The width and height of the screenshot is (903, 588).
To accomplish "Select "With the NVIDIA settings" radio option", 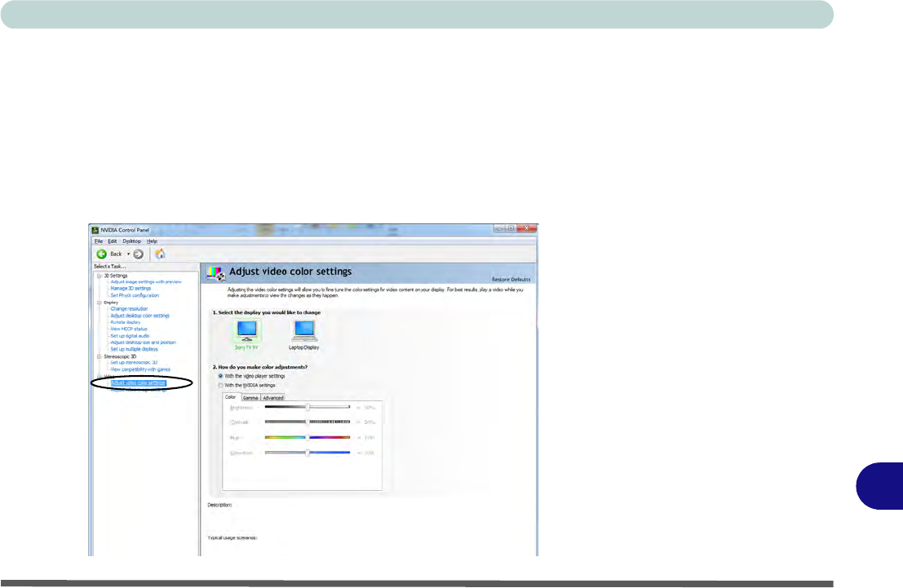I will (x=220, y=385).
